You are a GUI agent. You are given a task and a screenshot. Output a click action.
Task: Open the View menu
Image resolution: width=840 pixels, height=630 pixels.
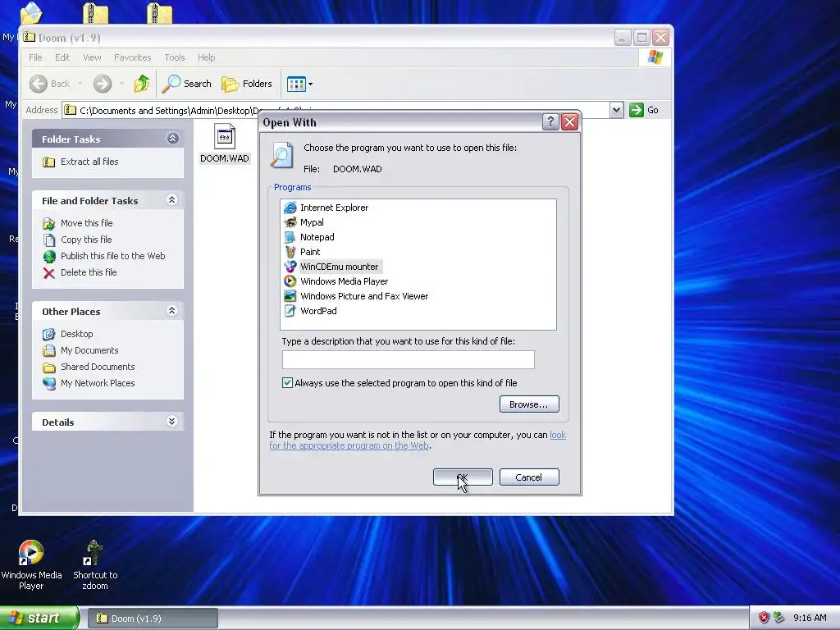coord(92,57)
